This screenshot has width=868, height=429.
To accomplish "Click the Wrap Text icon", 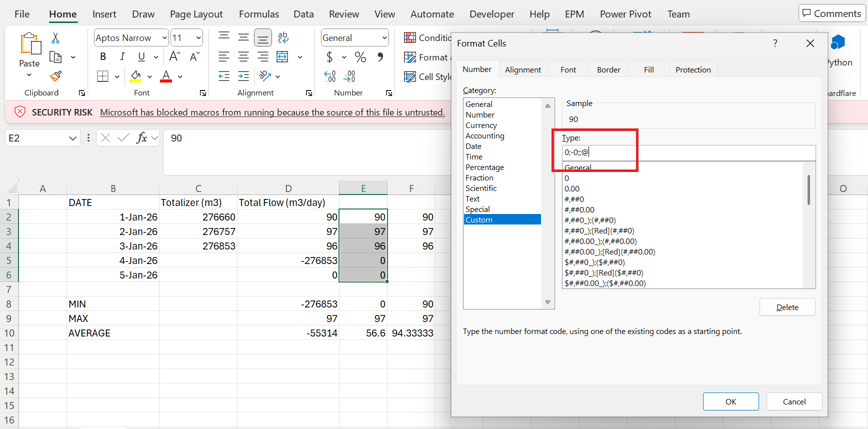I will click(x=283, y=37).
